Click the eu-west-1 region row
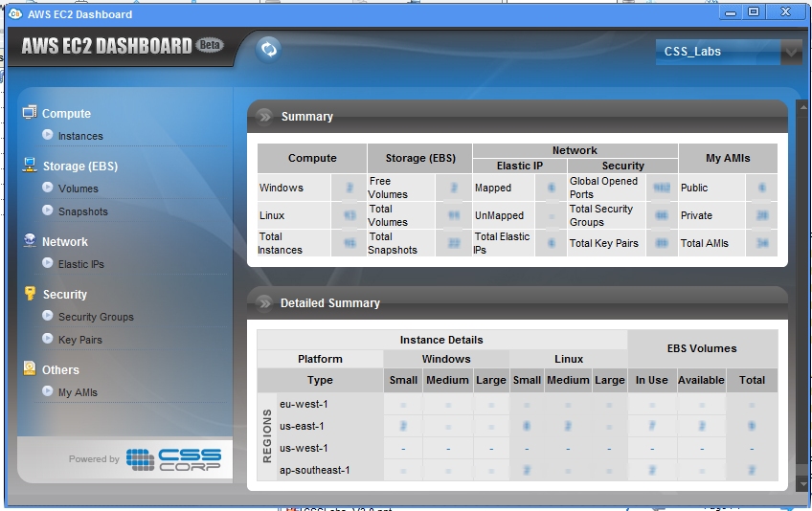 528,405
